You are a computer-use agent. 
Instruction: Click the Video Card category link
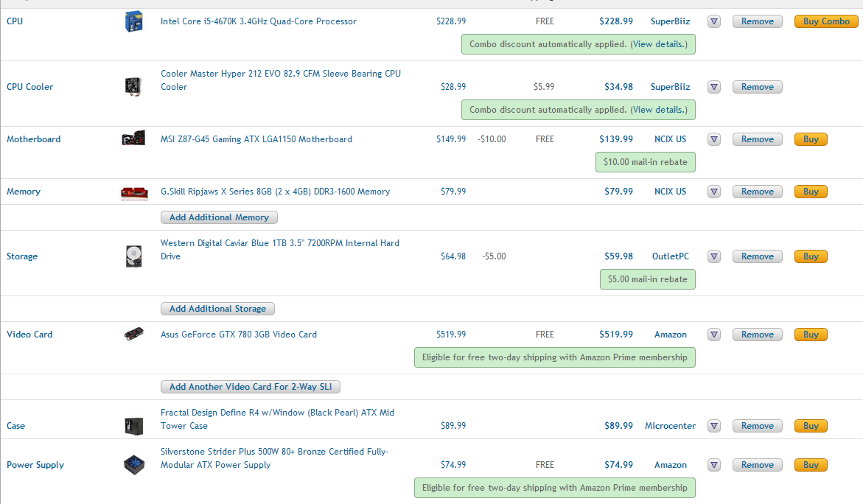[x=29, y=335]
